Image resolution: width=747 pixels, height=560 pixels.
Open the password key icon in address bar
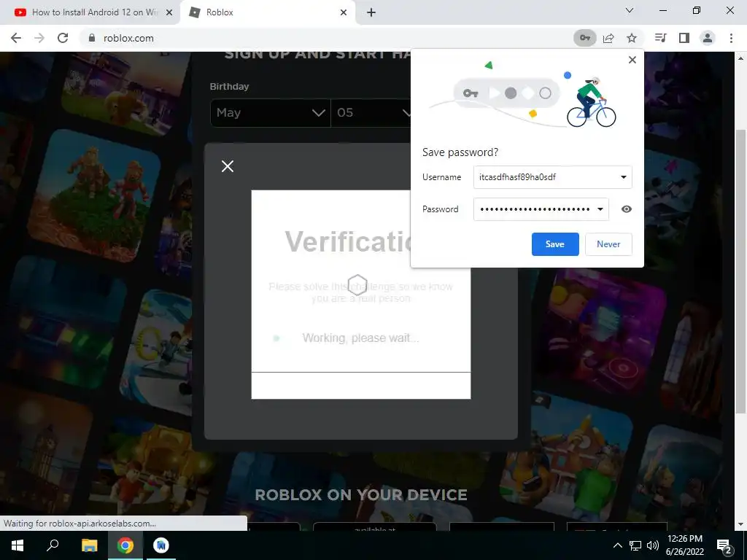point(584,38)
